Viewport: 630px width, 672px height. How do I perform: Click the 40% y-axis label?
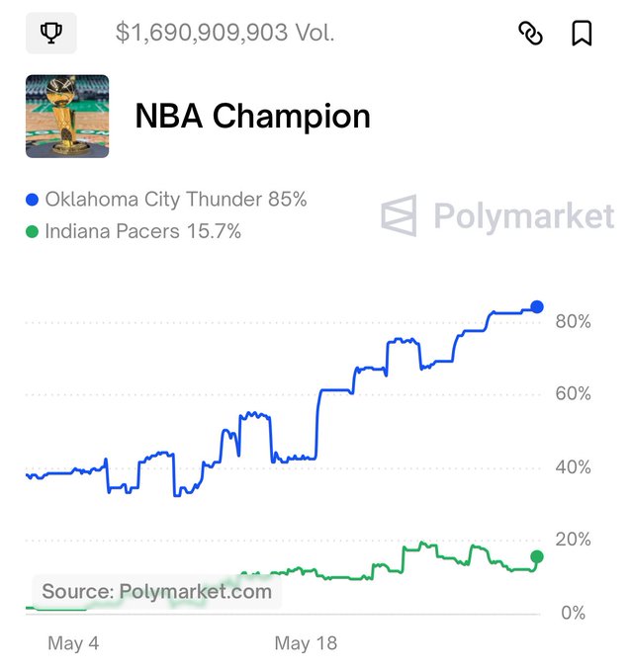(x=572, y=466)
